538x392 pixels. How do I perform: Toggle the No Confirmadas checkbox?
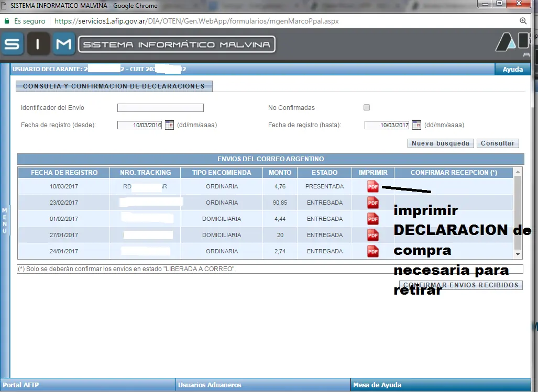tap(367, 108)
